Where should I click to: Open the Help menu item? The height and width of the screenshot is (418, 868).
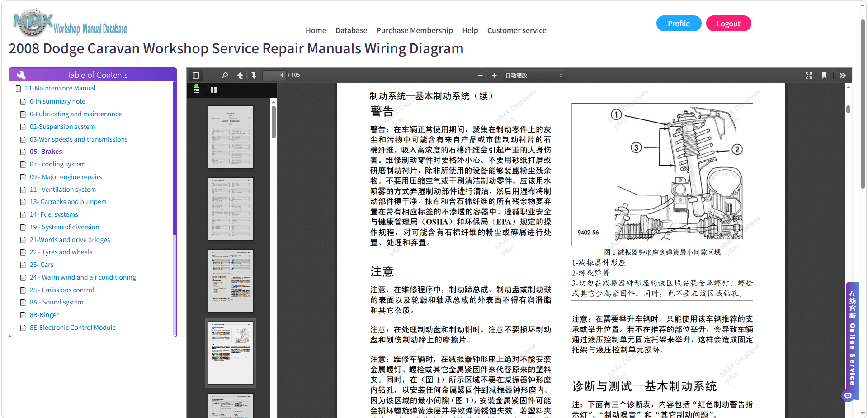click(470, 30)
